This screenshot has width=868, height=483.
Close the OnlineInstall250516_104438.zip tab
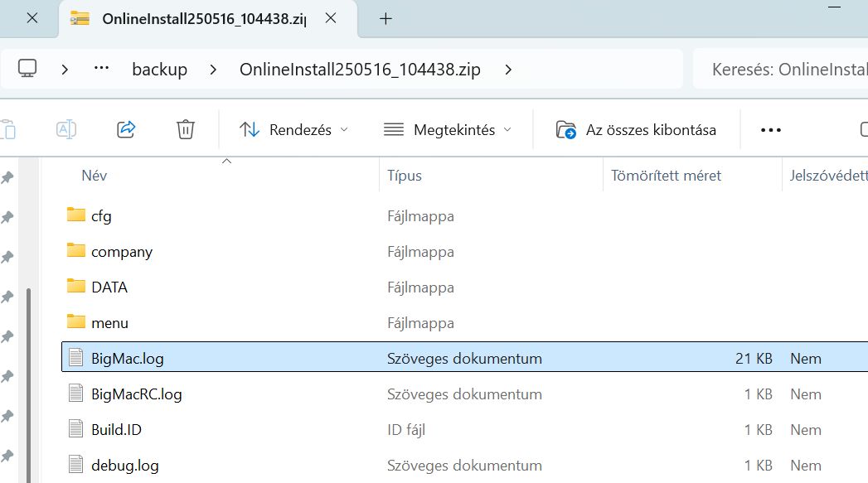coord(331,18)
